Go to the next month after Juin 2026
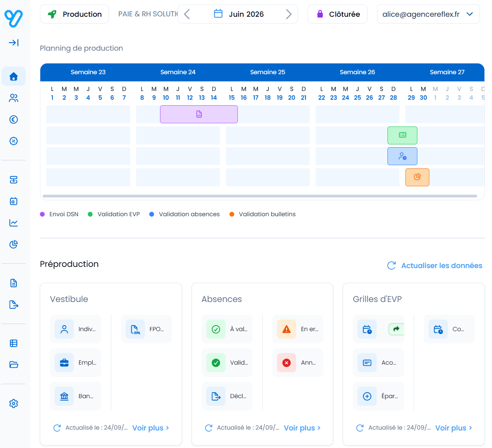The height and width of the screenshot is (448, 492). click(x=289, y=14)
